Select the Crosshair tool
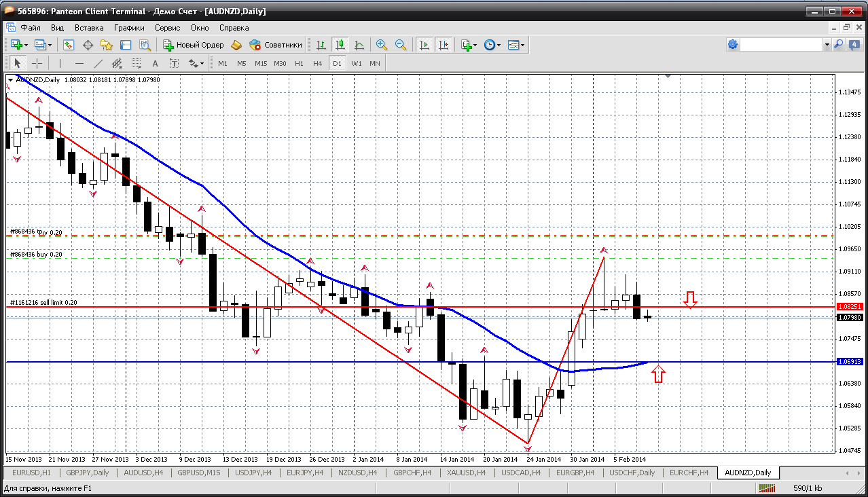This screenshot has width=868, height=497. point(37,63)
